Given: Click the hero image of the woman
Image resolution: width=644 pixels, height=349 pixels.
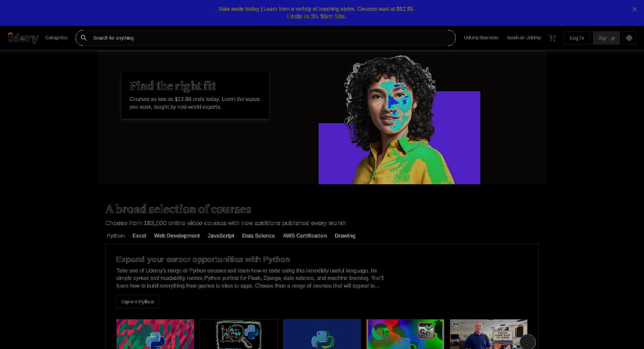Looking at the screenshot, I should coord(399,120).
